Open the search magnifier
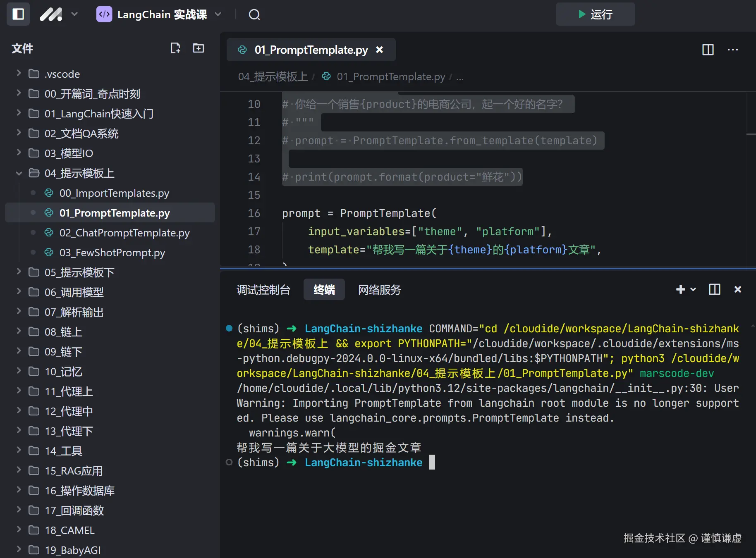The image size is (756, 558). tap(254, 15)
